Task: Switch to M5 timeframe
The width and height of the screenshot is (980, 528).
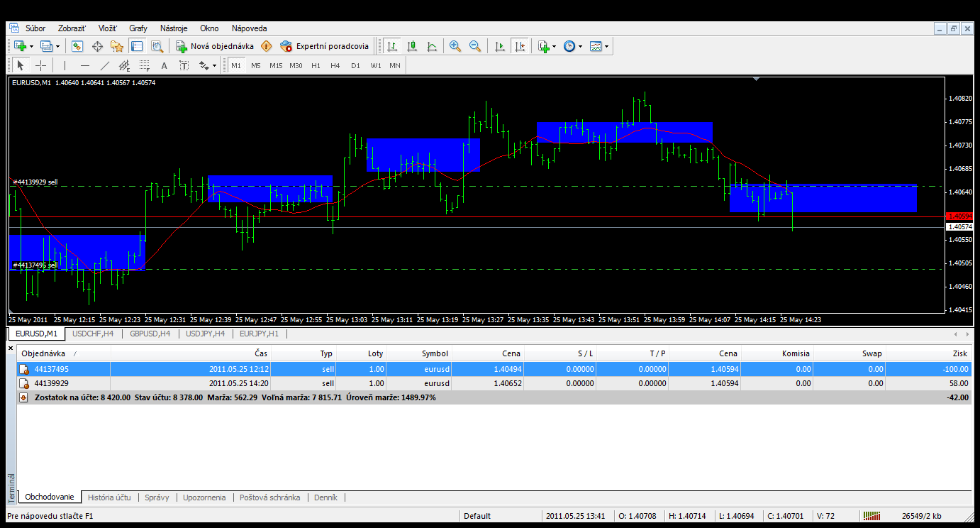Action: (x=256, y=66)
